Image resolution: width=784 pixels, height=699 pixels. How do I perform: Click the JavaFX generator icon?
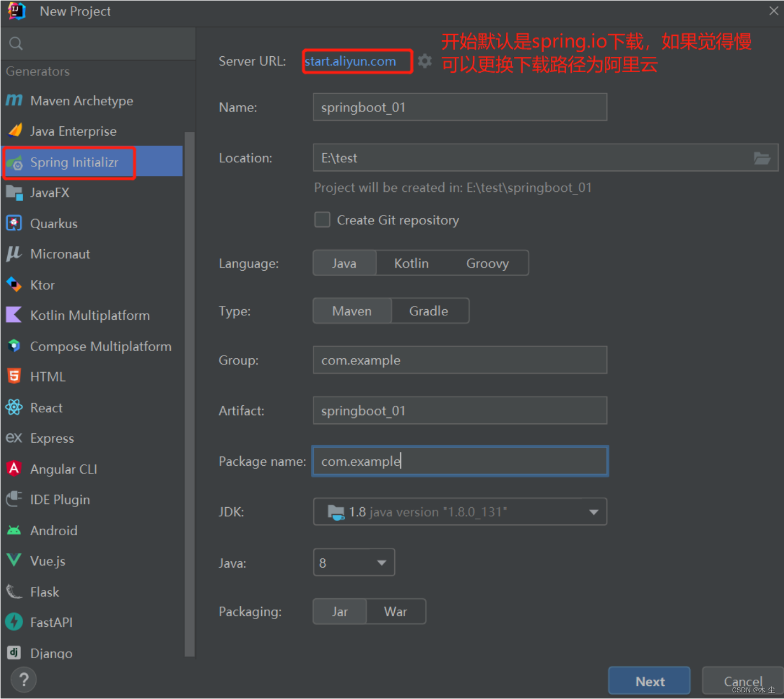coord(14,192)
